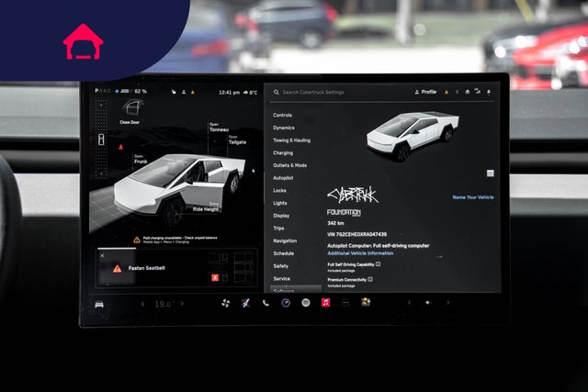Tap Open Frunk on truck

[x=141, y=159]
